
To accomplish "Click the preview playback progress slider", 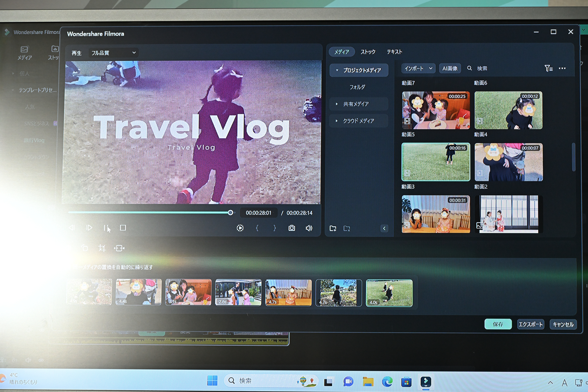I will (x=150, y=212).
